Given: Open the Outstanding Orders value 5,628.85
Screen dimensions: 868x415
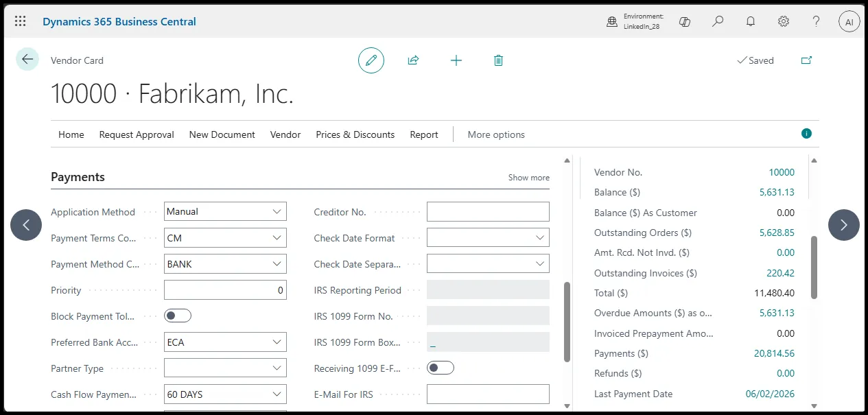Looking at the screenshot, I should pos(777,233).
